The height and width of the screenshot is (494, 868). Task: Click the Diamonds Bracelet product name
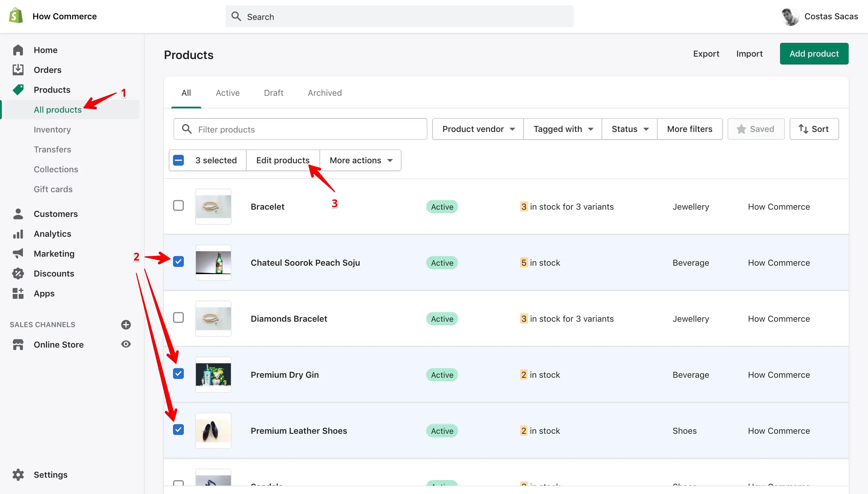(x=289, y=319)
